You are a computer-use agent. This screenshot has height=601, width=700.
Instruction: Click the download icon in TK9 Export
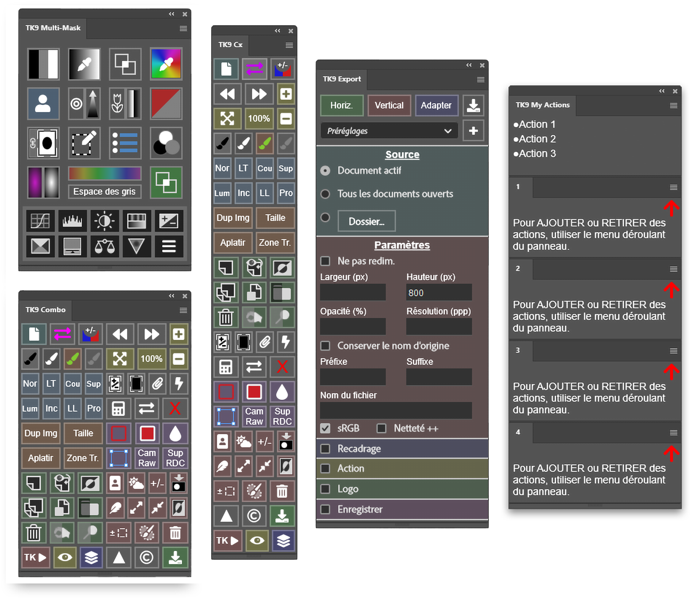pos(473,105)
